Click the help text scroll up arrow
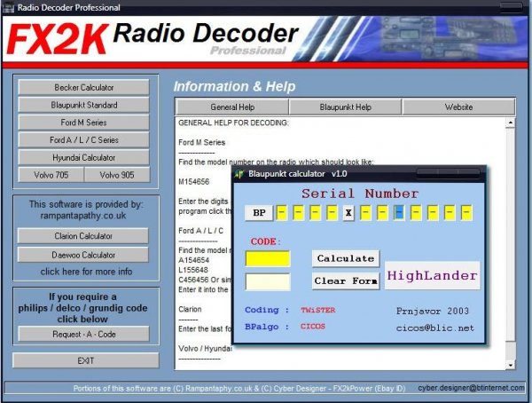Image resolution: width=532 pixels, height=403 pixels. tap(511, 122)
